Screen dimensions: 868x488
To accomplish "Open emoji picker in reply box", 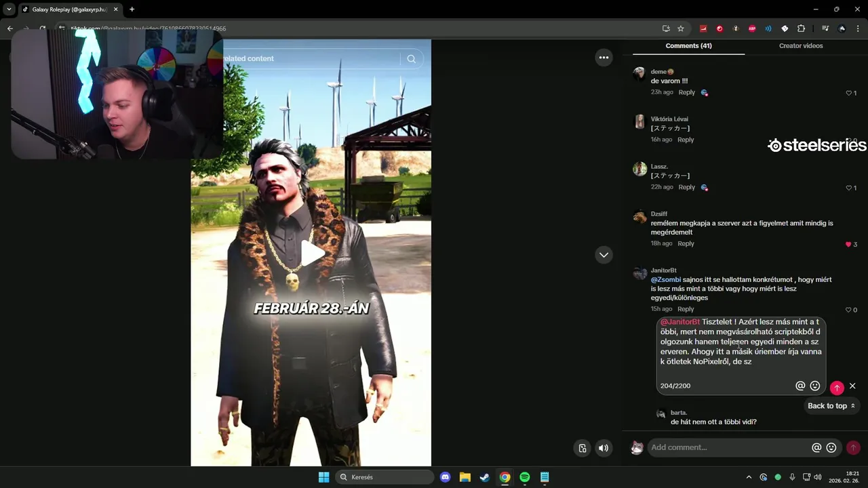I will click(x=815, y=386).
